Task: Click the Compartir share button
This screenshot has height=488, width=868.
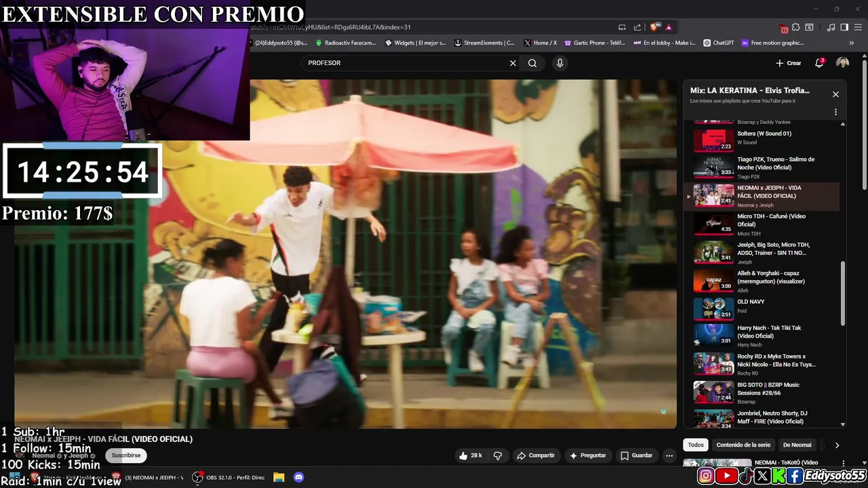Action: pos(536,455)
